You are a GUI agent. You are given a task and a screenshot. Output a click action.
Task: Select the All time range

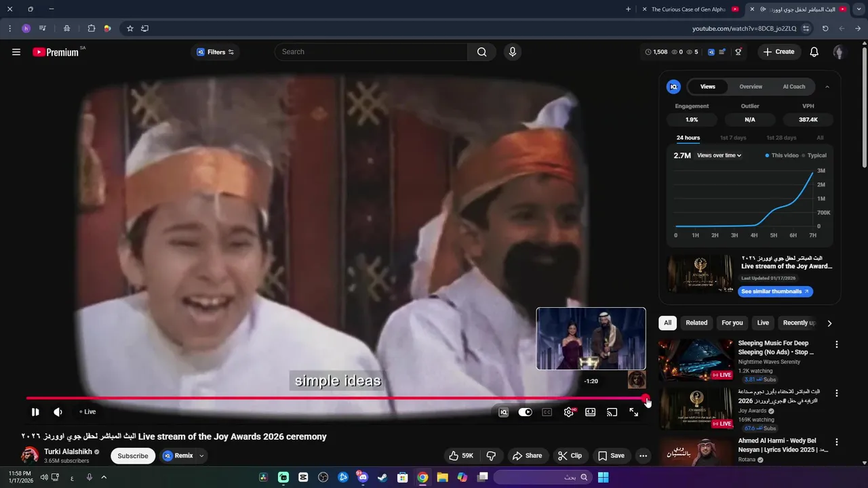click(820, 138)
